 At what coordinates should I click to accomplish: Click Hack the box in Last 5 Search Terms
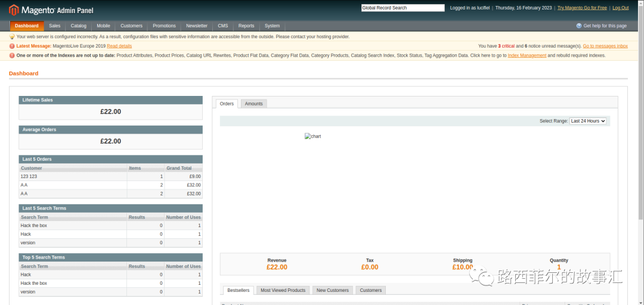[x=33, y=225]
